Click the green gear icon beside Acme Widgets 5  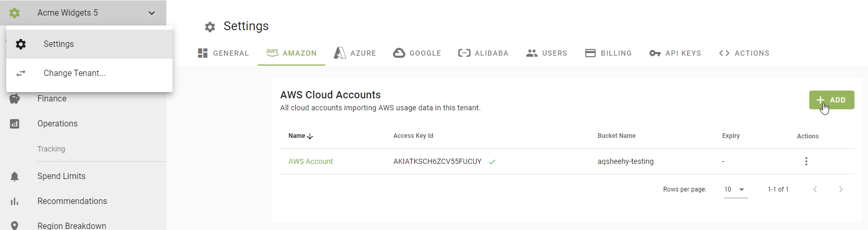[x=15, y=13]
